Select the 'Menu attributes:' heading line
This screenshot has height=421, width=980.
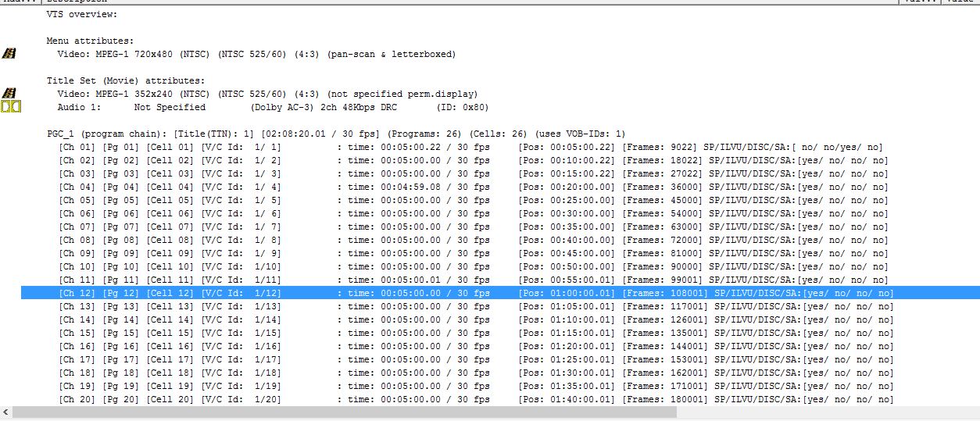90,41
